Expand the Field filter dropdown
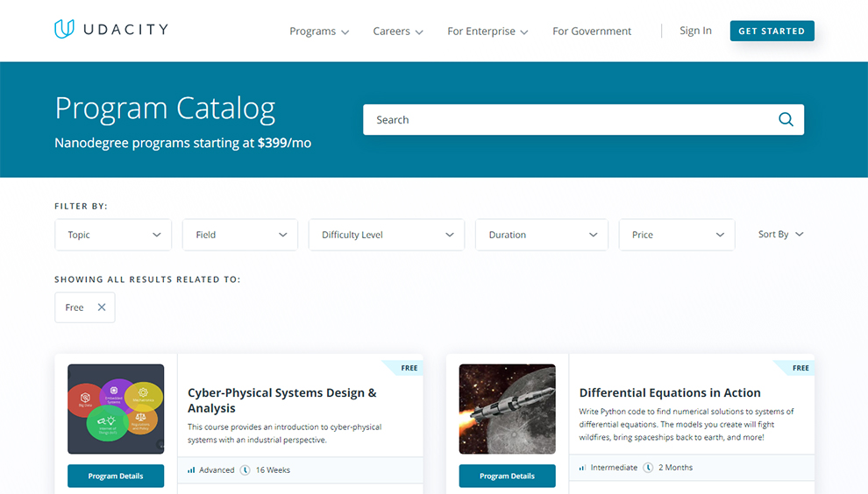Image resolution: width=868 pixels, height=494 pixels. (x=240, y=235)
